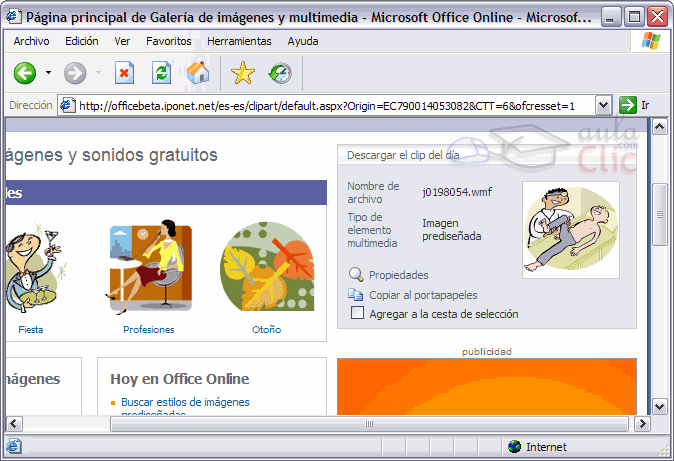Click the Back navigation arrow button
Screen dimensions: 674x461
click(25, 73)
